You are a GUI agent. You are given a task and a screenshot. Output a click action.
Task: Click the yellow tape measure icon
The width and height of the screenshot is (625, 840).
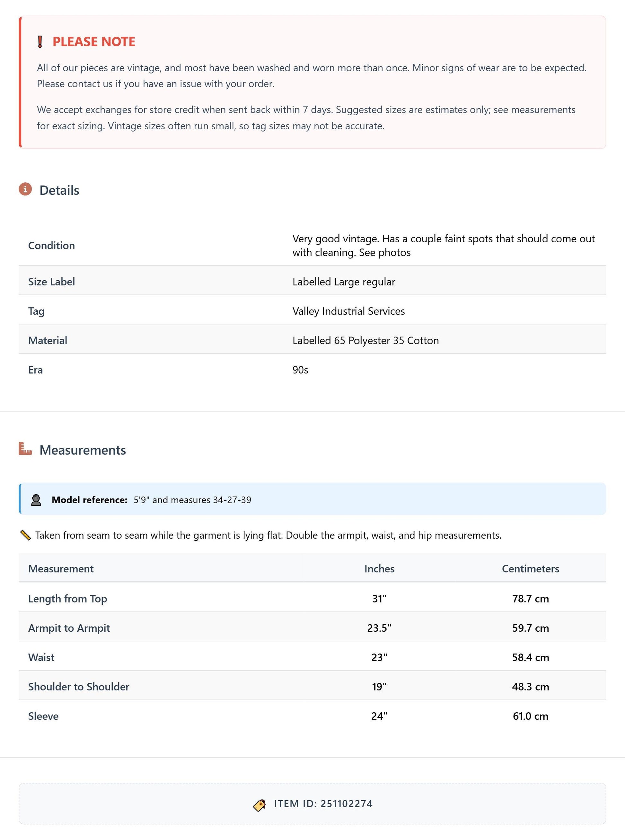coord(25,535)
